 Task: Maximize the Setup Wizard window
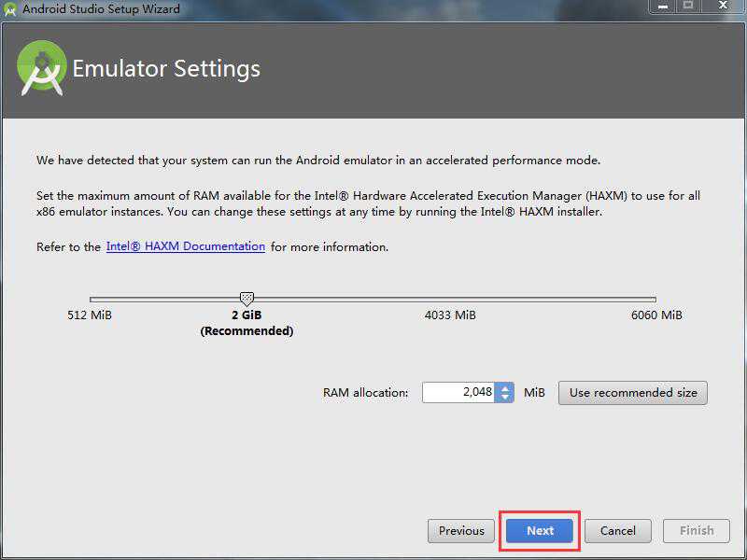tap(688, 7)
